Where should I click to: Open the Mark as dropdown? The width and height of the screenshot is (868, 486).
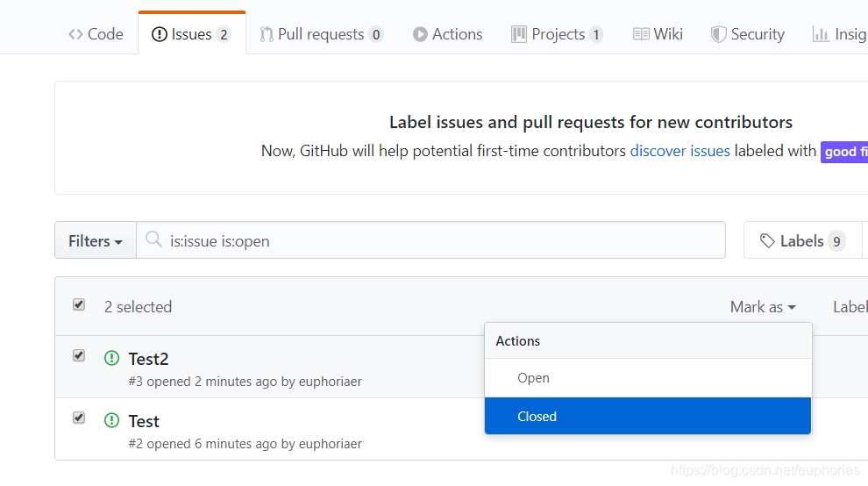(763, 307)
